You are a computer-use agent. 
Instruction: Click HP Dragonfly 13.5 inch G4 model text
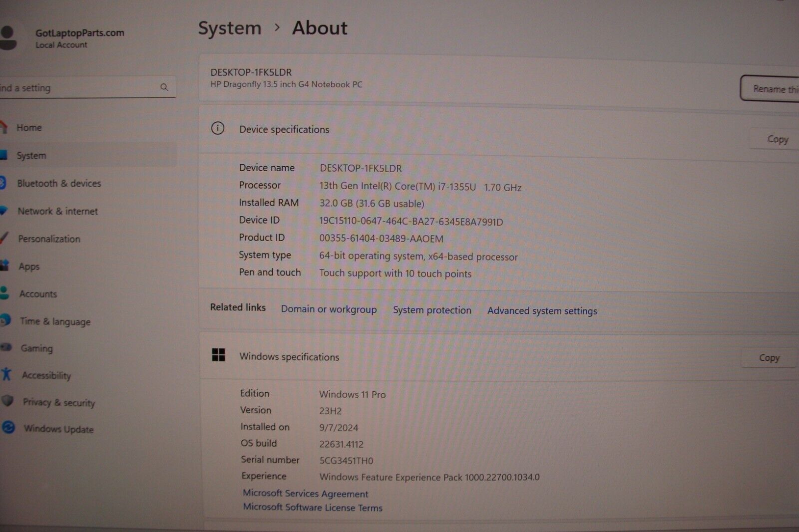pos(286,84)
